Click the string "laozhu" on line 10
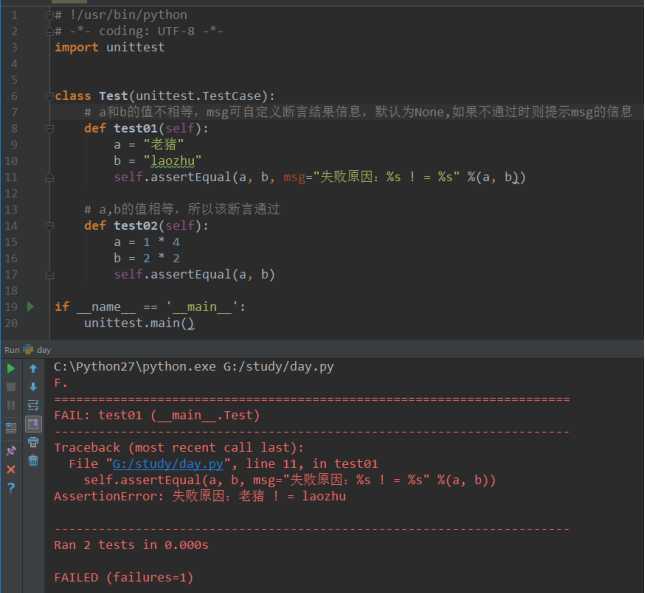This screenshot has width=645, height=593. pos(172,161)
